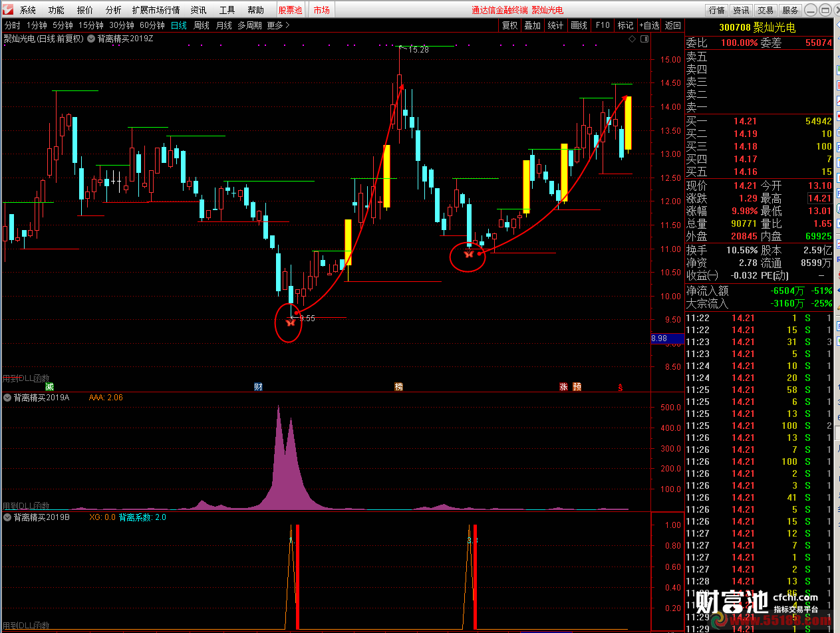
Task: Click the blue 财 event marker
Action: (258, 387)
